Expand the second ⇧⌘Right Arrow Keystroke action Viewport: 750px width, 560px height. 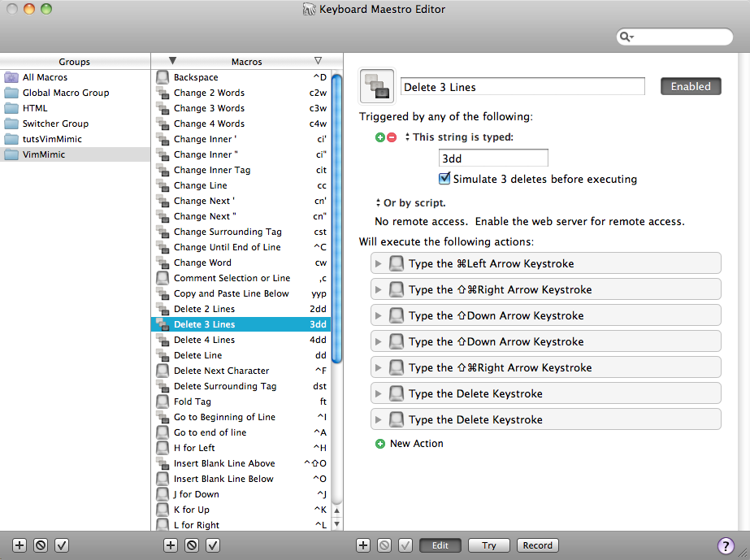379,367
